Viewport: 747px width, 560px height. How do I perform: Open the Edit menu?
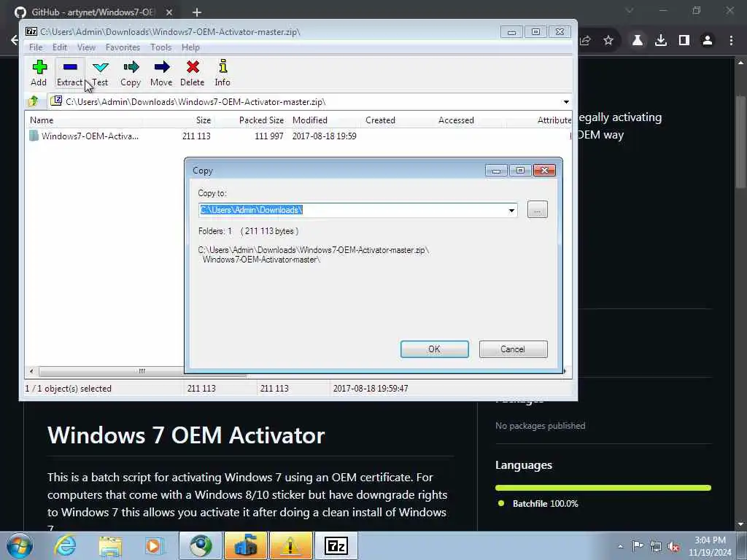60,47
